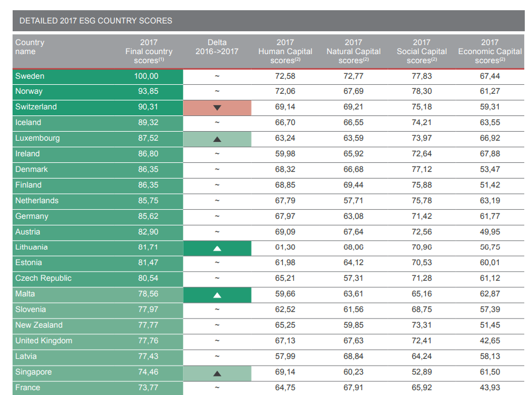Click the tilde delta symbol for Germany
The width and height of the screenshot is (532, 395).
click(217, 216)
